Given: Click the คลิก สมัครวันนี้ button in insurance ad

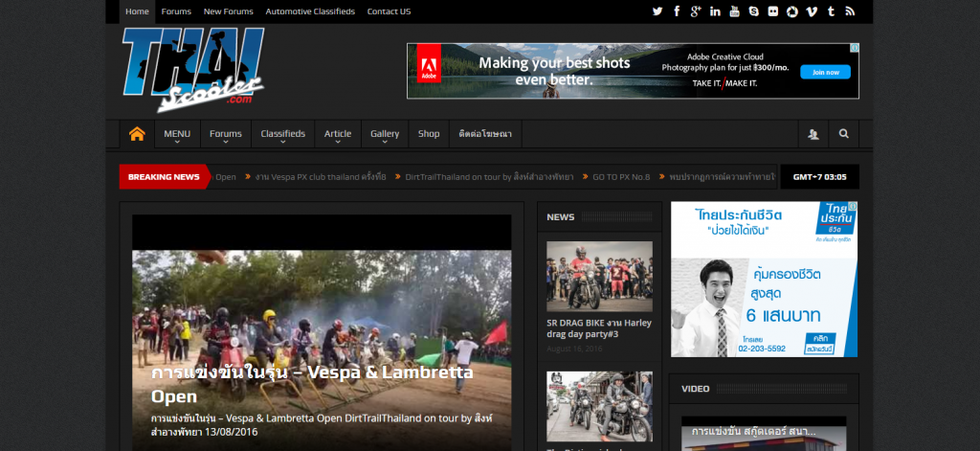Looking at the screenshot, I should (x=820, y=344).
